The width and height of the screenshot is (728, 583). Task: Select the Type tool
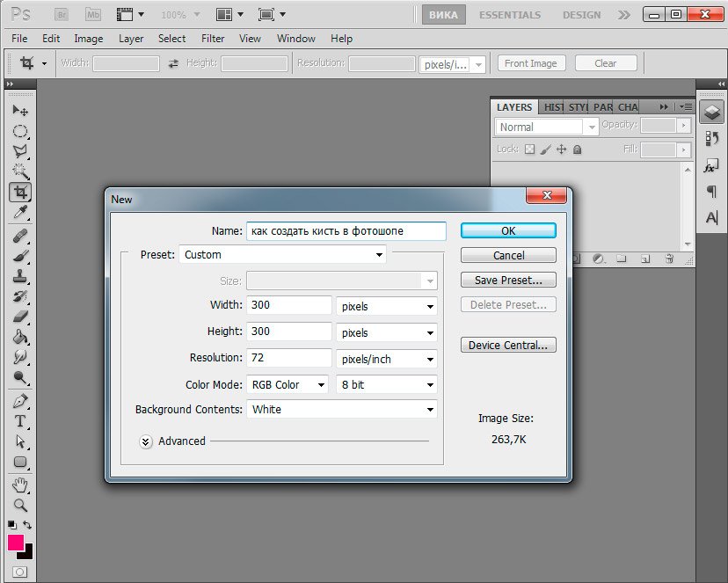[x=20, y=421]
